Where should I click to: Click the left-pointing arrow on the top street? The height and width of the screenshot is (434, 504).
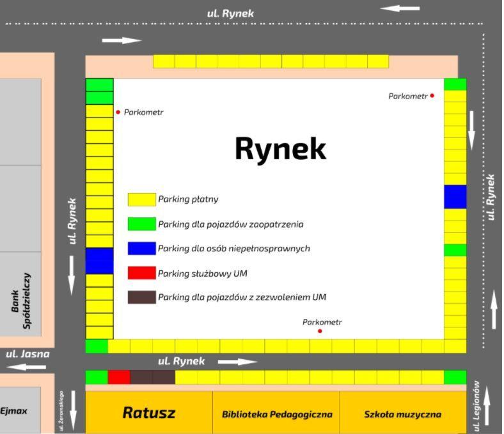click(x=400, y=8)
